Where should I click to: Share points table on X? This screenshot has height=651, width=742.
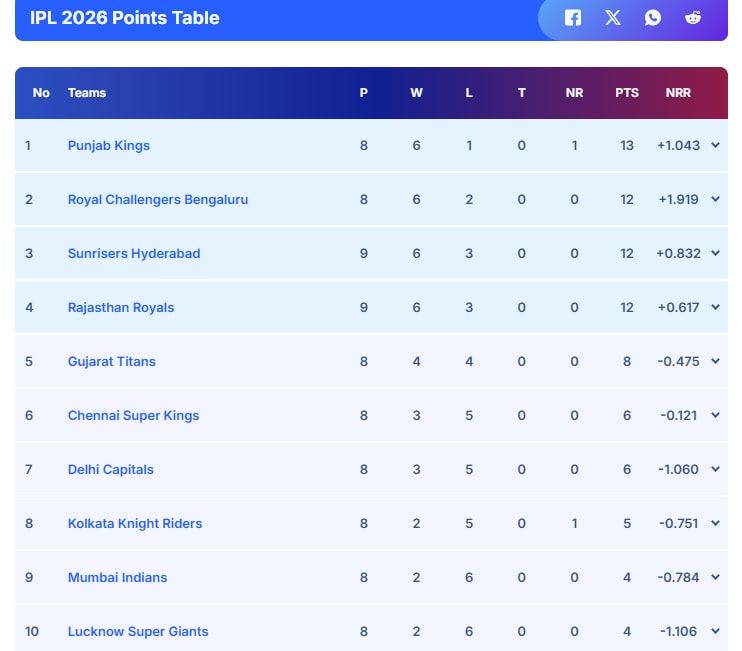[613, 18]
